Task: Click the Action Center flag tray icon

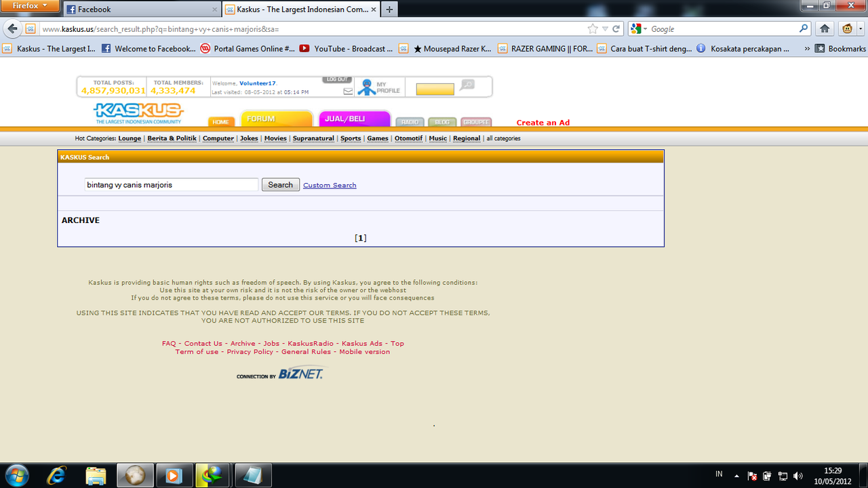Action: [752, 476]
